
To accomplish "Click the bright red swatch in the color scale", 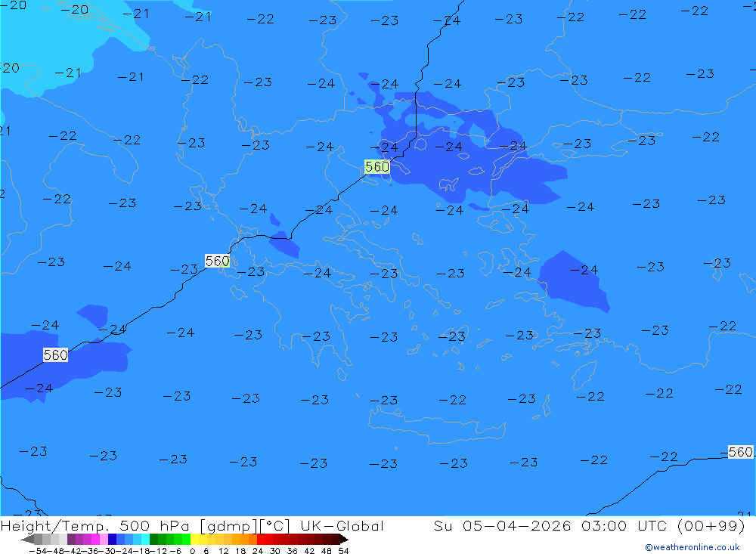I will click(261, 539).
